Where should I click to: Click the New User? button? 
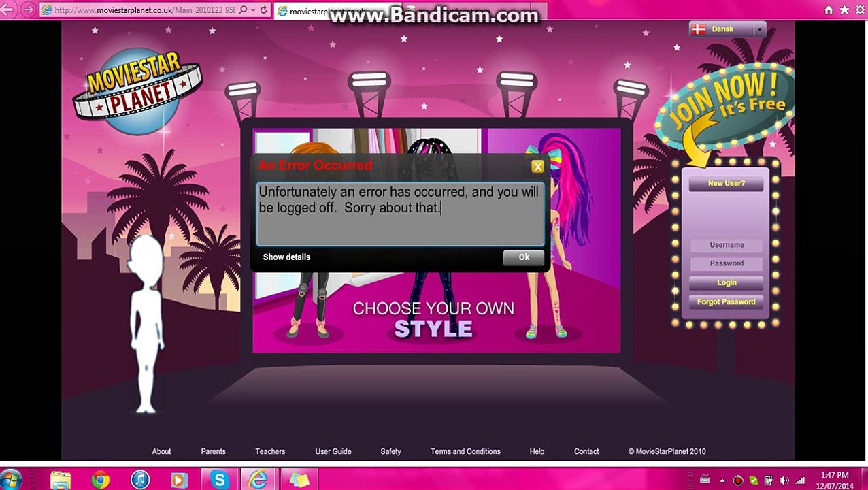[726, 184]
